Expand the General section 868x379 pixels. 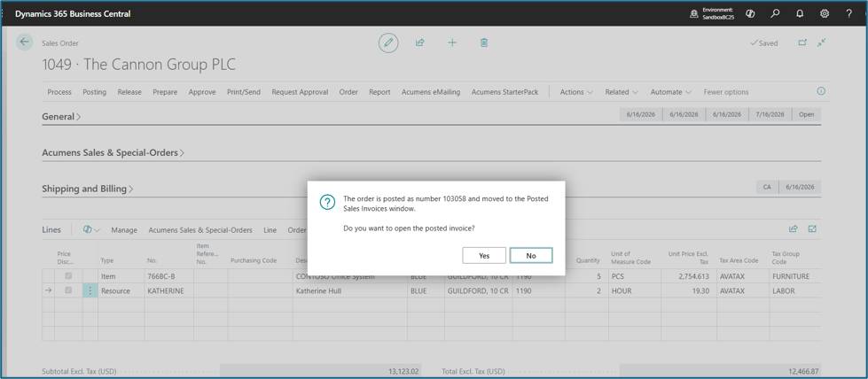pos(61,117)
